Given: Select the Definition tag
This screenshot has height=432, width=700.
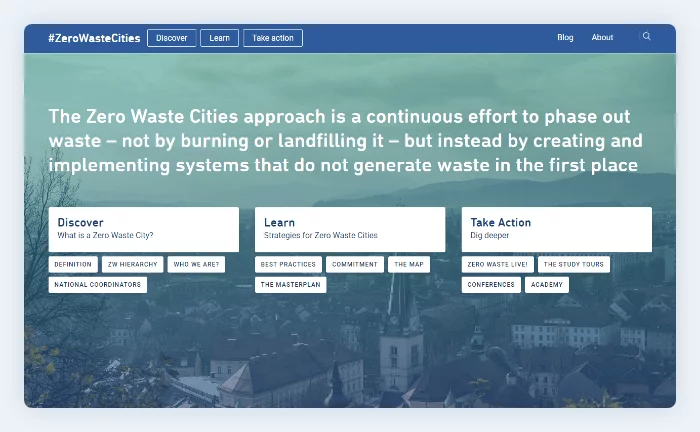Looking at the screenshot, I should click(73, 264).
